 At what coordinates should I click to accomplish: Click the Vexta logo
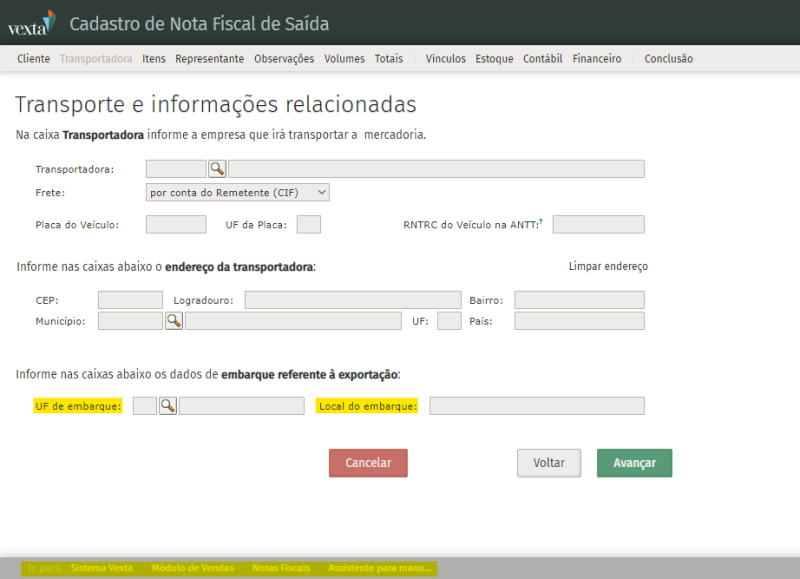click(30, 24)
